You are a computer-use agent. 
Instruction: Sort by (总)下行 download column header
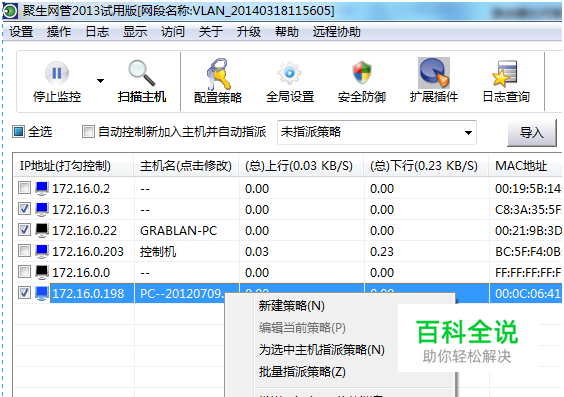pos(426,166)
